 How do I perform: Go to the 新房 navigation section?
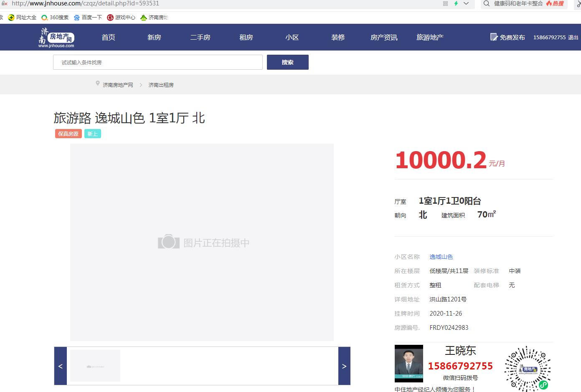point(154,38)
